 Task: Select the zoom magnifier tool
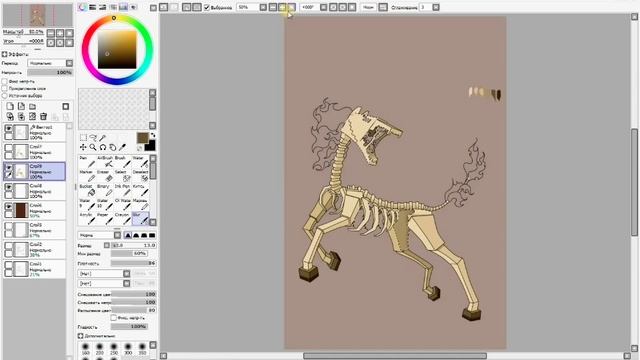93,147
